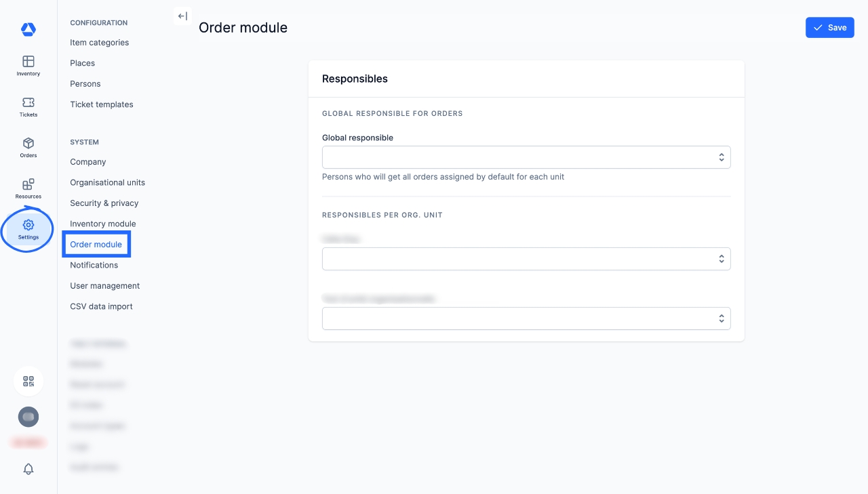Open the second org. unit responsible dropdown
This screenshot has width=868, height=494.
[526, 318]
